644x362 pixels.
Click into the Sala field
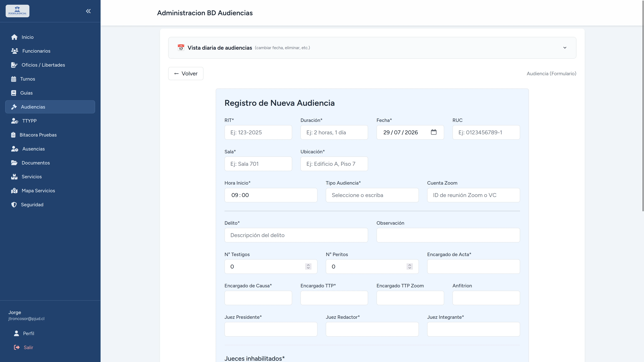point(258,164)
